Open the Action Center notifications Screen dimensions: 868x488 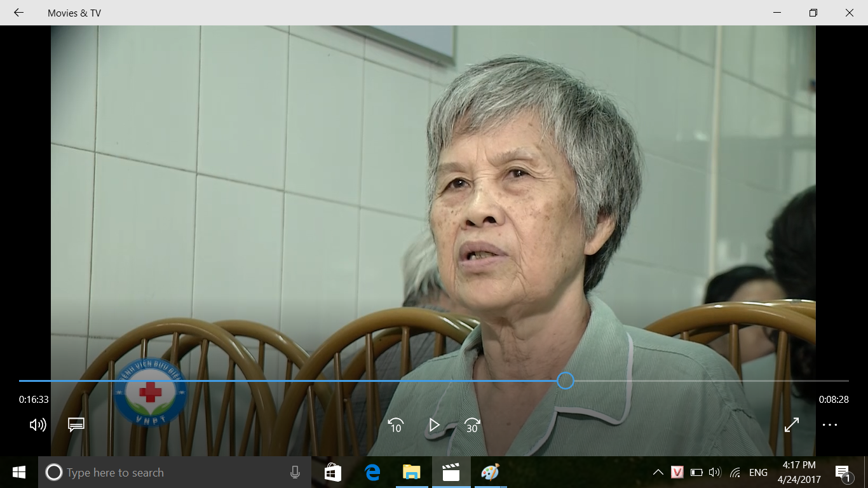click(x=843, y=472)
